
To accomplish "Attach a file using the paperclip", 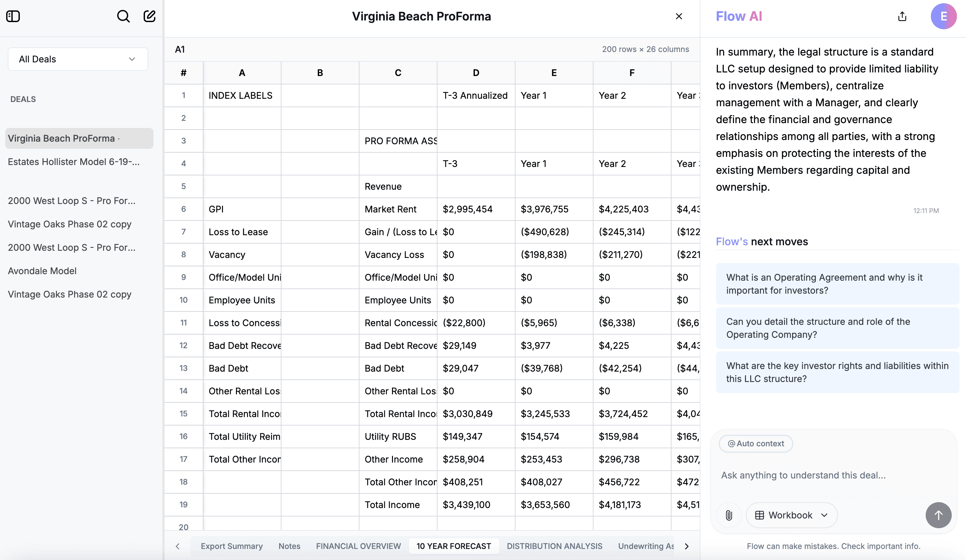I will coord(729,515).
